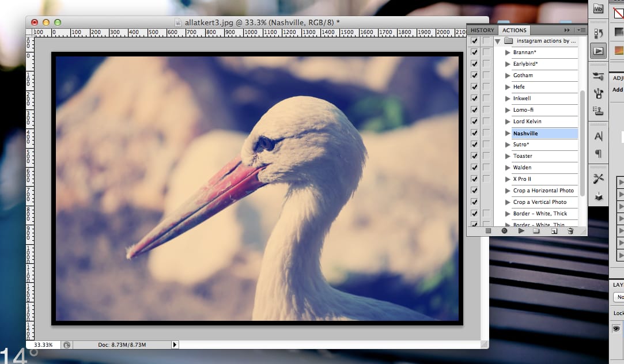
Task: Click the stork photo canvas
Action: click(257, 188)
